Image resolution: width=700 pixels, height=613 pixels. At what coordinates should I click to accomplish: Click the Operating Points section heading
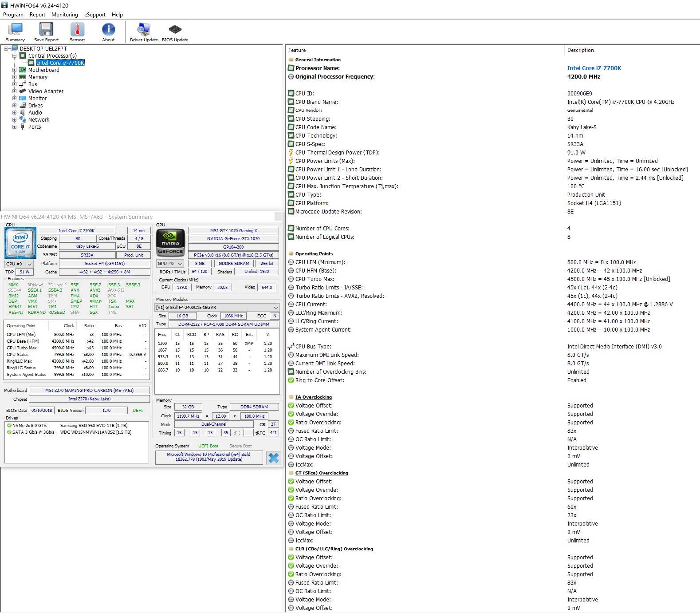[x=314, y=254]
